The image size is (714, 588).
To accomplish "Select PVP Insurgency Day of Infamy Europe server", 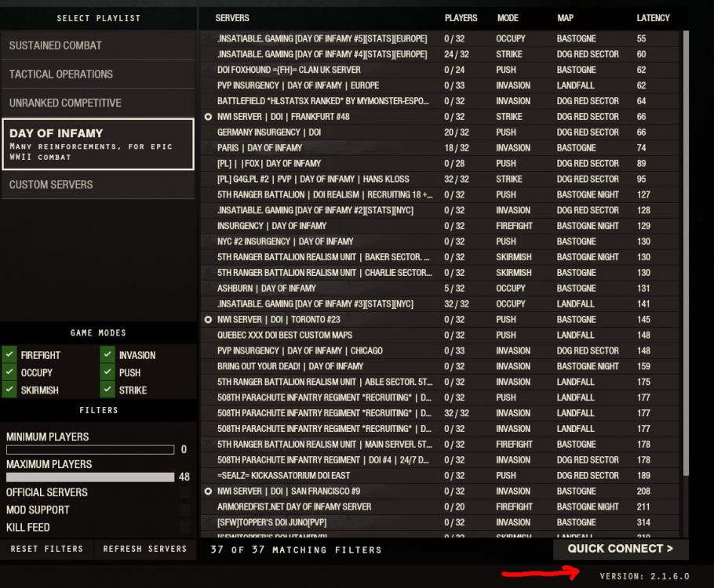I will 439,85.
